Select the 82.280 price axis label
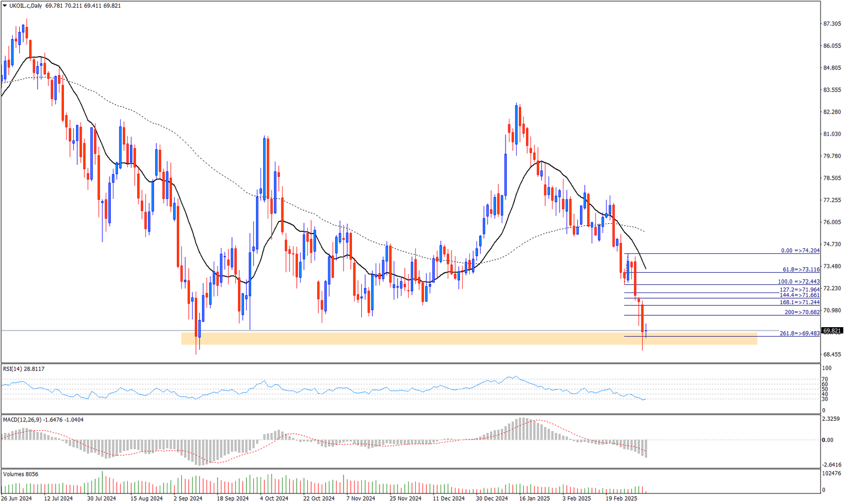The width and height of the screenshot is (846, 504). pyautogui.click(x=832, y=112)
